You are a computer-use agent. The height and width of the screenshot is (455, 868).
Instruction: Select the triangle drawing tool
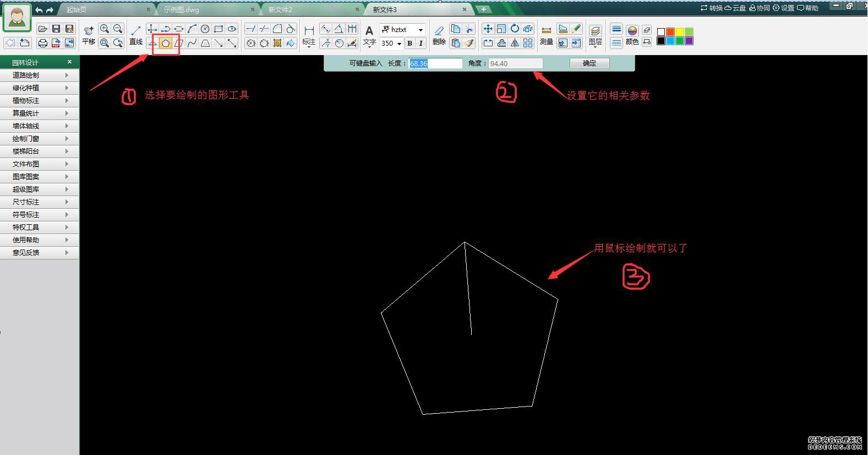(x=152, y=43)
